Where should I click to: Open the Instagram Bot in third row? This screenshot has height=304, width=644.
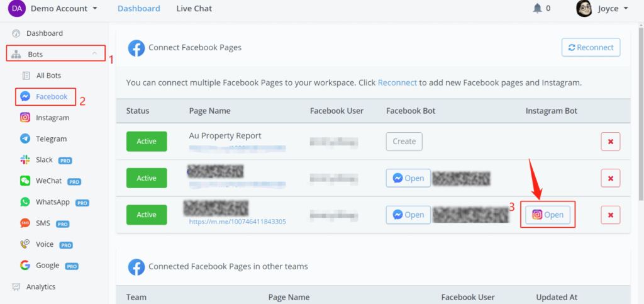(548, 215)
